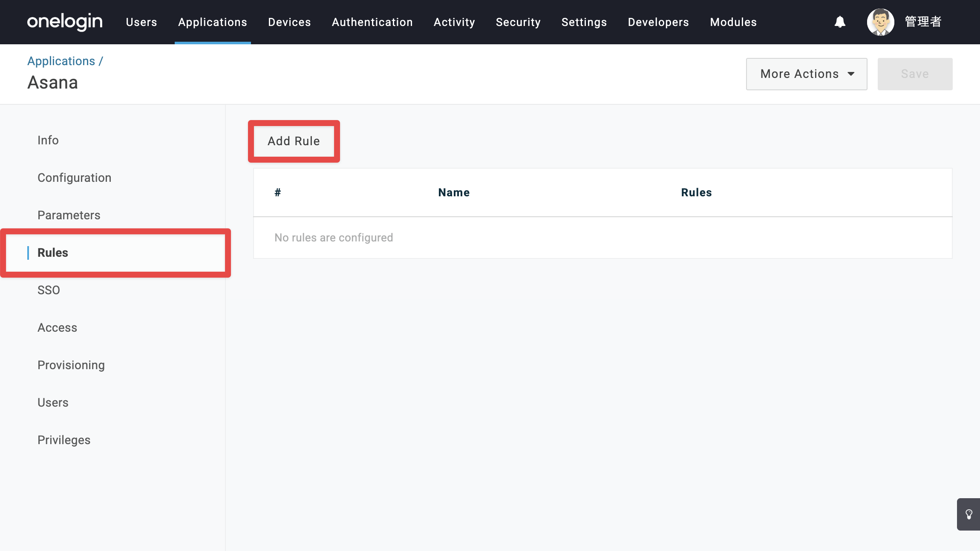Click the Rules column header
This screenshot has height=551, width=980.
tap(697, 192)
